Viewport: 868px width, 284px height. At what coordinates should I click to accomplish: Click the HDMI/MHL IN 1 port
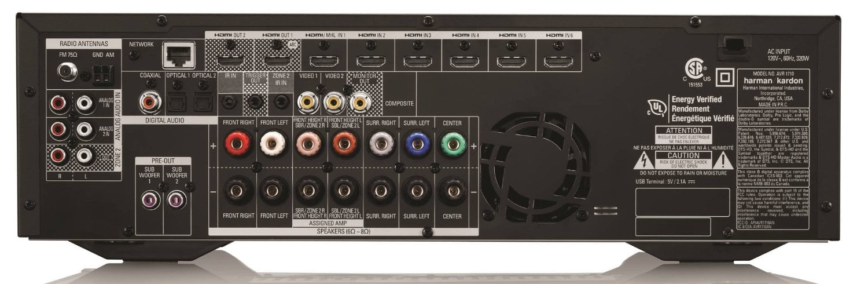[324, 61]
